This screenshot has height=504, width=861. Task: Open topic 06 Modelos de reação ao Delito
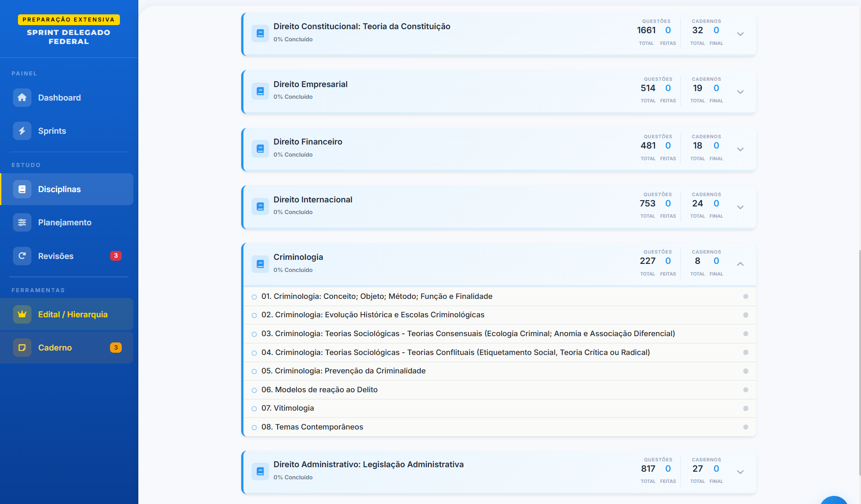500,390
